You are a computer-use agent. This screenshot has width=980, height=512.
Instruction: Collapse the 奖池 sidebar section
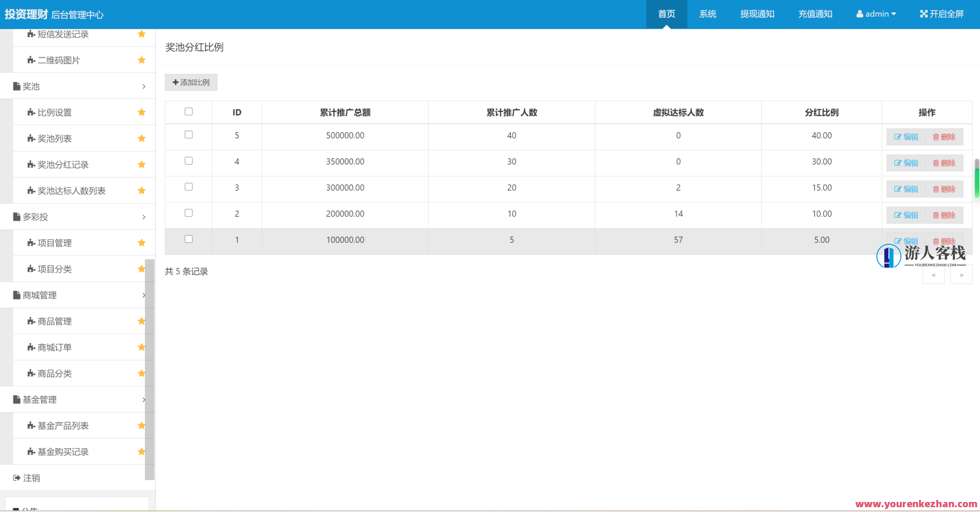tap(78, 86)
